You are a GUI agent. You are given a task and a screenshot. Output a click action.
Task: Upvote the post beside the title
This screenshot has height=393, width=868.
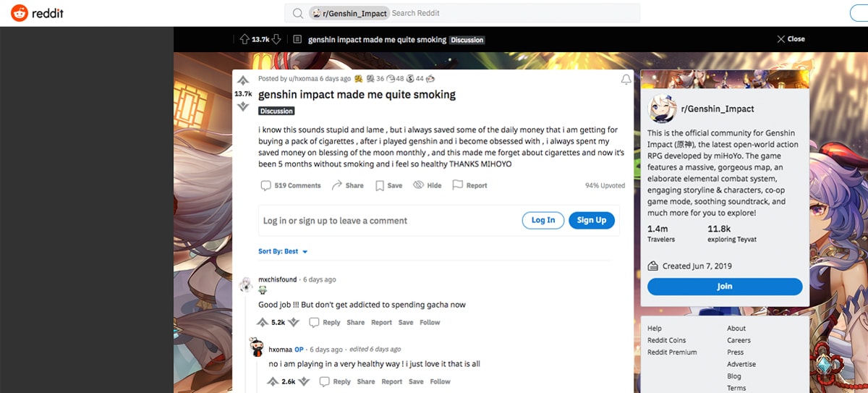tap(243, 80)
